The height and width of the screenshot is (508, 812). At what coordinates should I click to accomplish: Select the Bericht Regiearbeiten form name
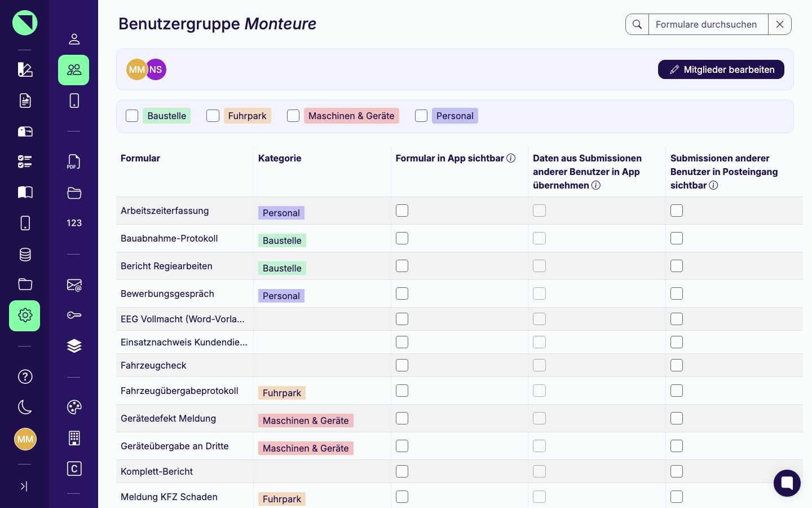166,266
